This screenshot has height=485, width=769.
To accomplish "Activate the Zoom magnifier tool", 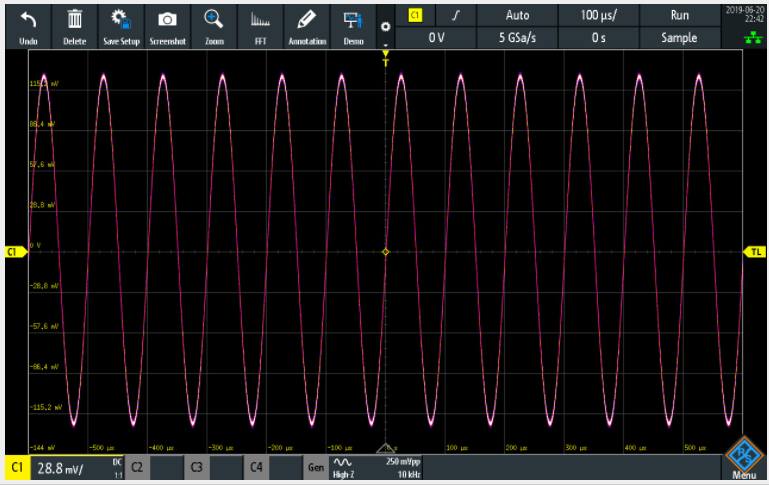I will pyautogui.click(x=214, y=27).
